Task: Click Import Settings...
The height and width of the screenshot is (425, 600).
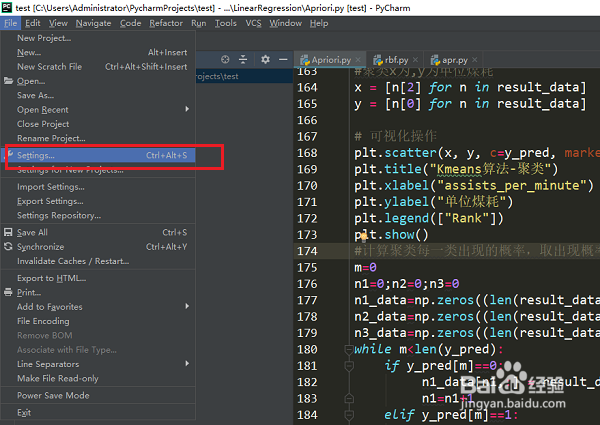Action: [x=98, y=187]
